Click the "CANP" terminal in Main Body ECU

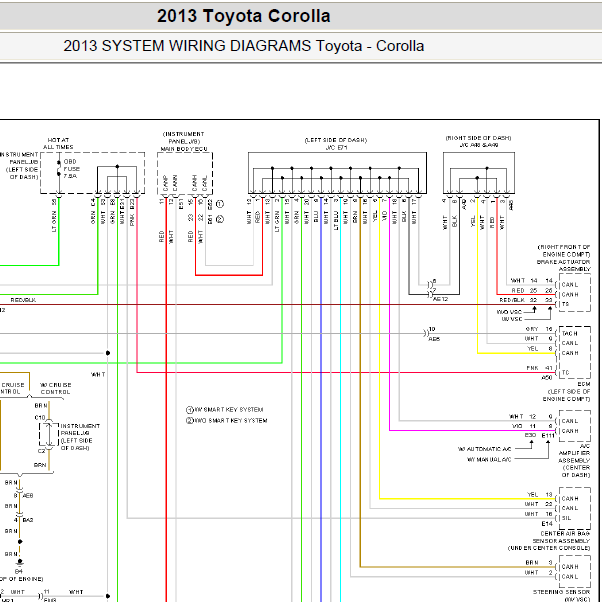pyautogui.click(x=166, y=183)
